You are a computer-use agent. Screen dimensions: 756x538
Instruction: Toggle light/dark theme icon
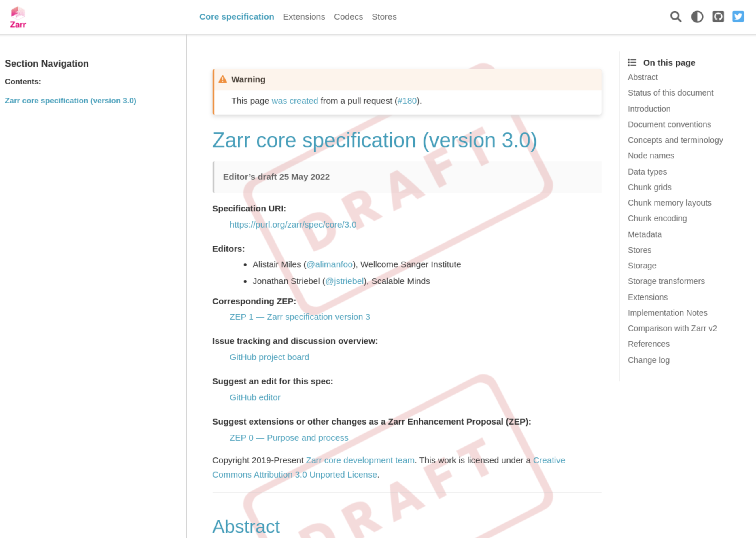click(697, 17)
